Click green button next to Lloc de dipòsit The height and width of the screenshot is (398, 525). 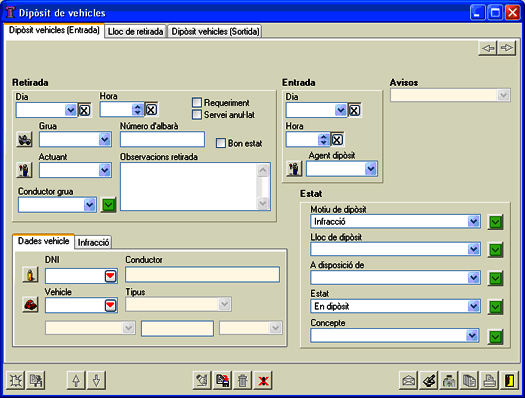tap(496, 250)
